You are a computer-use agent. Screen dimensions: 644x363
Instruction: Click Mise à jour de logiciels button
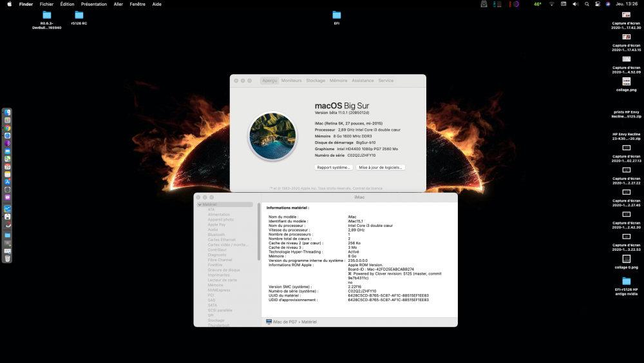click(x=381, y=168)
